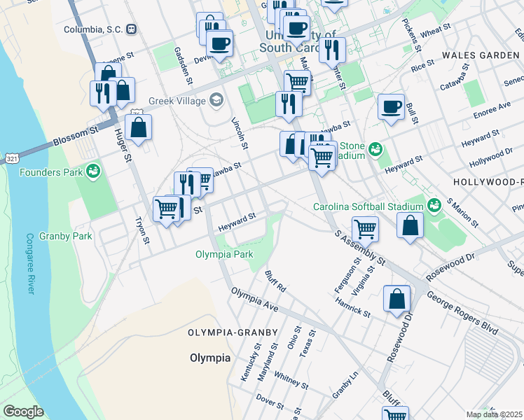Click the shopping bag marker below Carolina Softball Stadium
The width and height of the screenshot is (524, 420).
pos(410,227)
